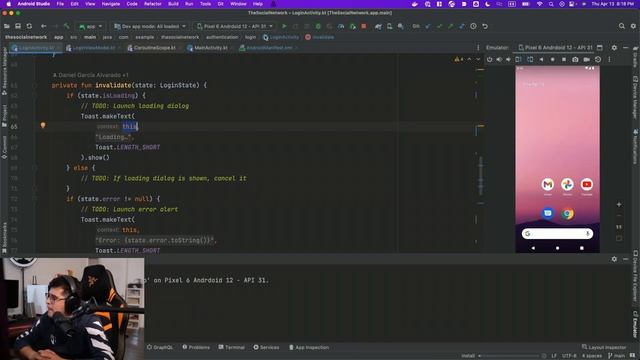Click the Build hammer icon

pos(67,26)
